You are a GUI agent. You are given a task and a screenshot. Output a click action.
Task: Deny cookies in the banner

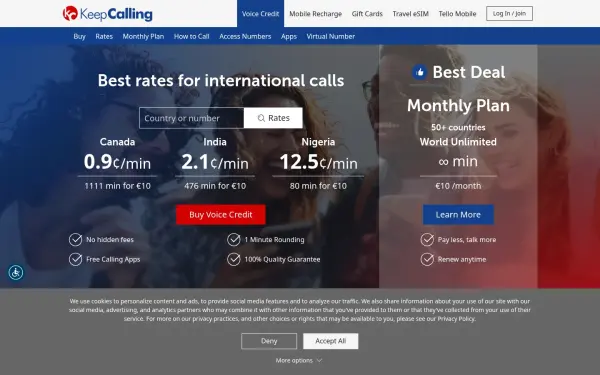(x=269, y=341)
